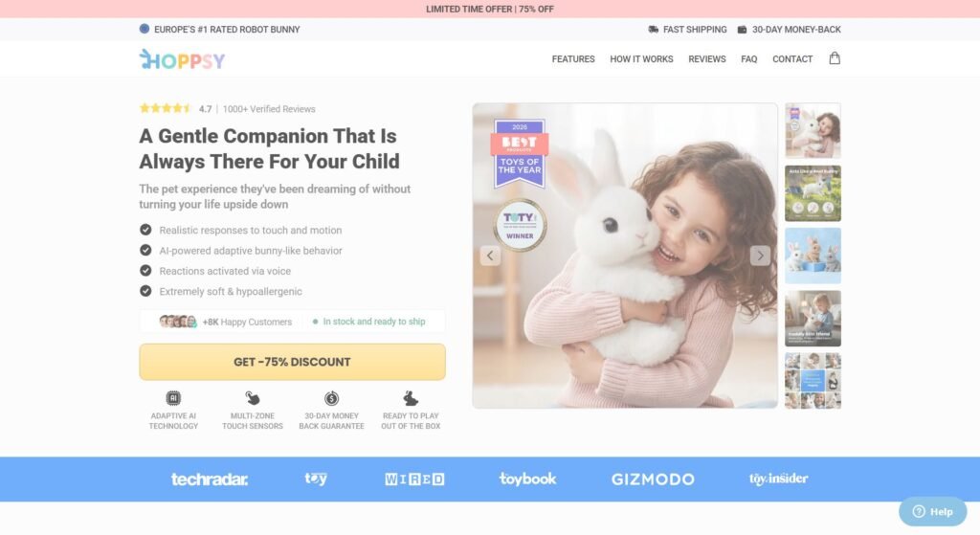
Task: Show the previous product image
Action: click(x=490, y=255)
